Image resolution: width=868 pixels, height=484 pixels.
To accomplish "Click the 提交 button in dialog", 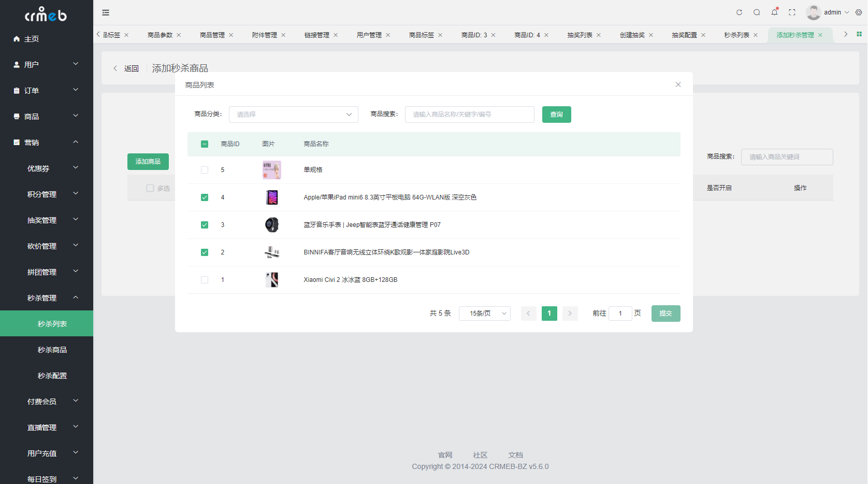I will click(x=666, y=314).
